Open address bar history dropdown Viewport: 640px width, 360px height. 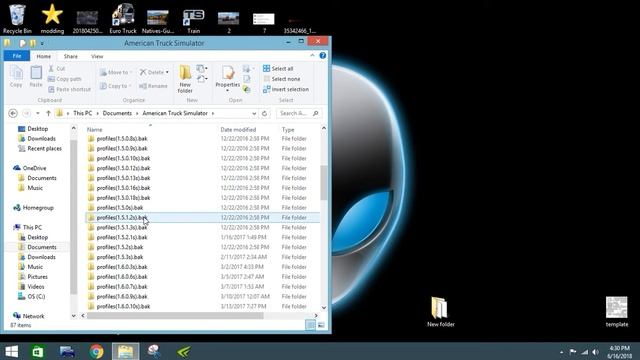pos(254,113)
